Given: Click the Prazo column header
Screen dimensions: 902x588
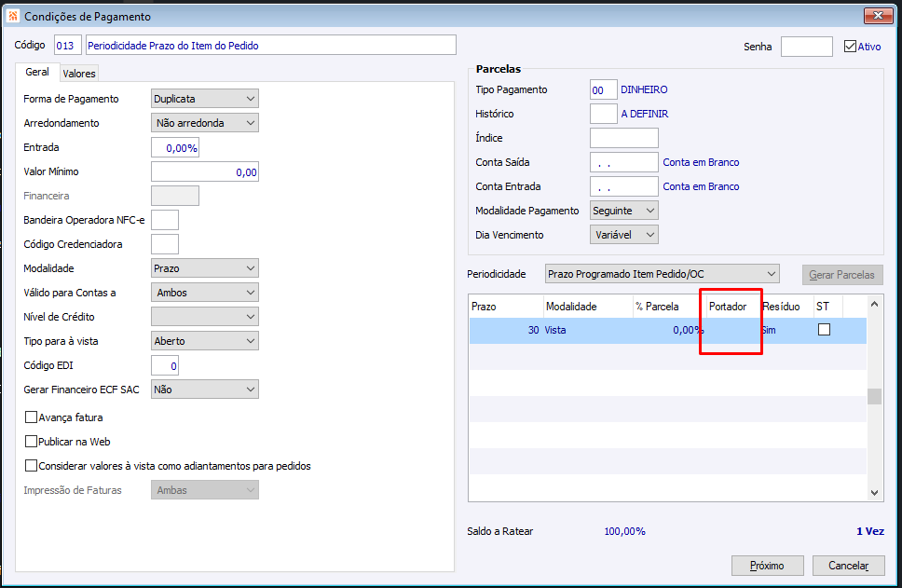Looking at the screenshot, I should (506, 307).
